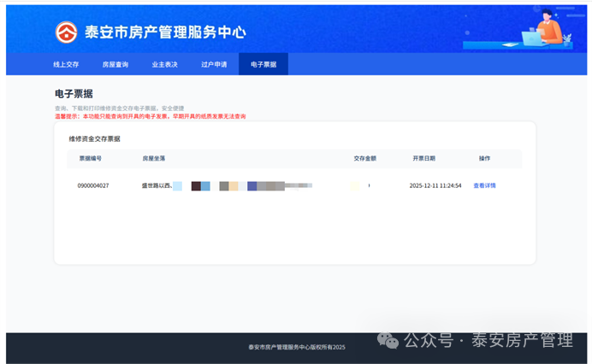Click the 盛世路以西 address cell
Viewport: 592px width, 364px height.
(157, 185)
